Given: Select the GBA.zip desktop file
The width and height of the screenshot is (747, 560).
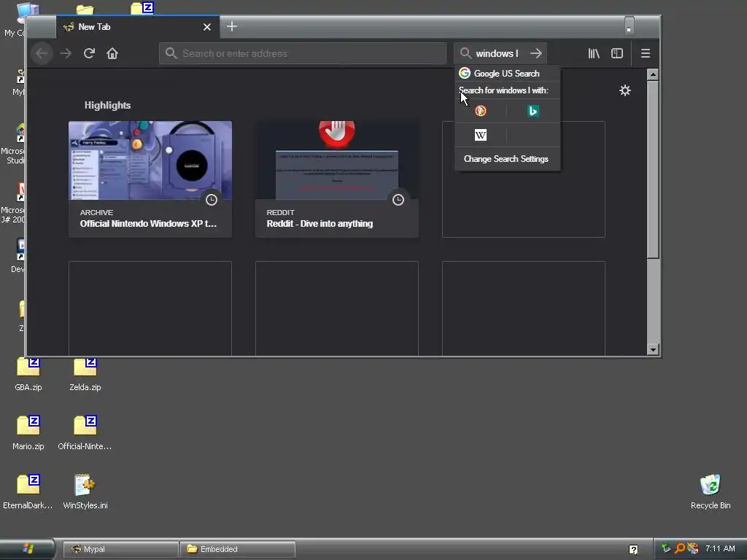Looking at the screenshot, I should click(x=28, y=374).
